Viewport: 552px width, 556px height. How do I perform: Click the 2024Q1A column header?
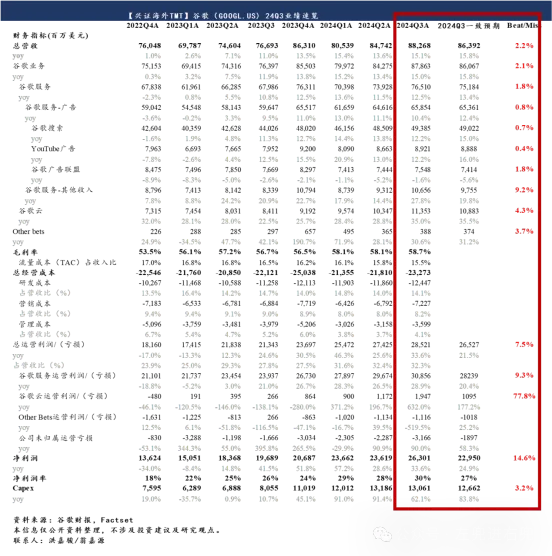(x=336, y=26)
